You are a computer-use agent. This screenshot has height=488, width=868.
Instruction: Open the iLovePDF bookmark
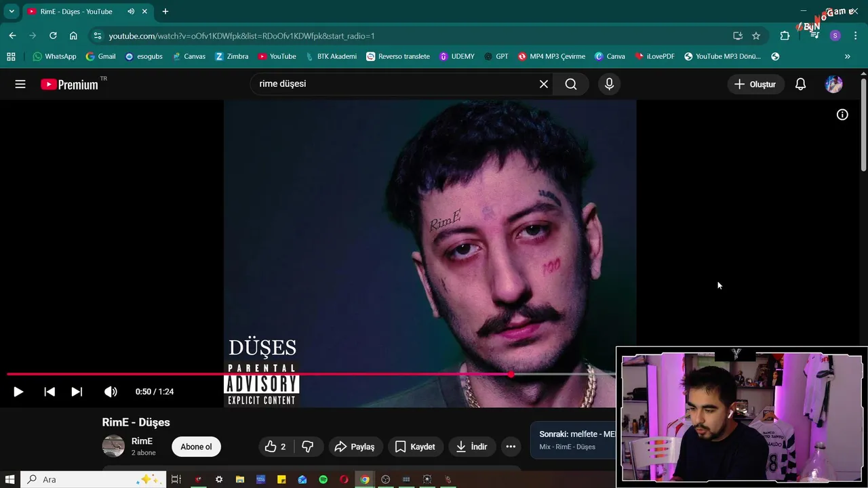click(654, 56)
